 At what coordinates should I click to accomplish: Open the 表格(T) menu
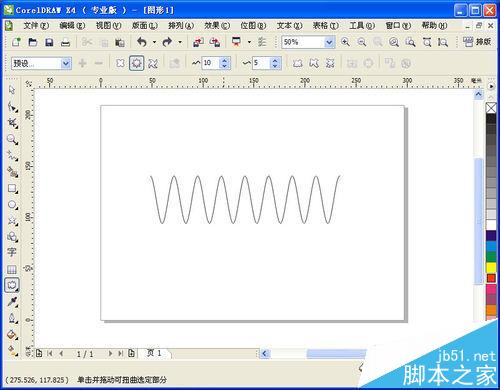click(326, 25)
